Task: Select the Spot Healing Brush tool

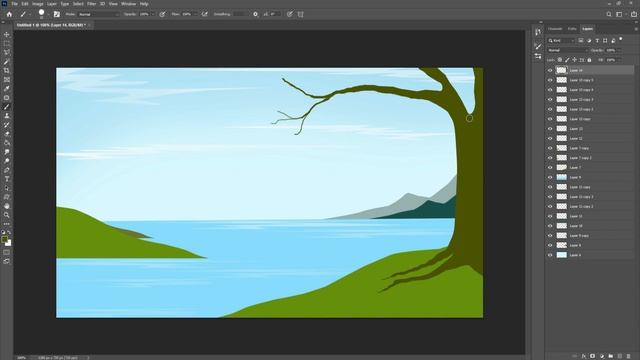Action: (x=7, y=98)
